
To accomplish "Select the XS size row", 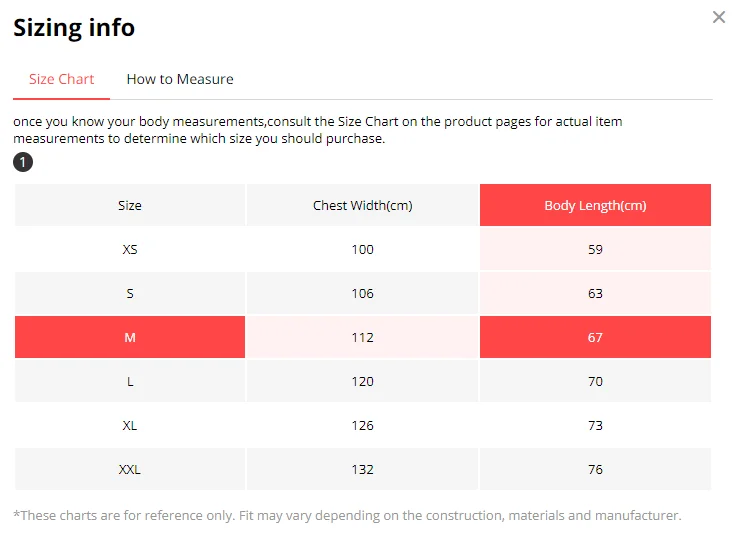I will 130,249.
